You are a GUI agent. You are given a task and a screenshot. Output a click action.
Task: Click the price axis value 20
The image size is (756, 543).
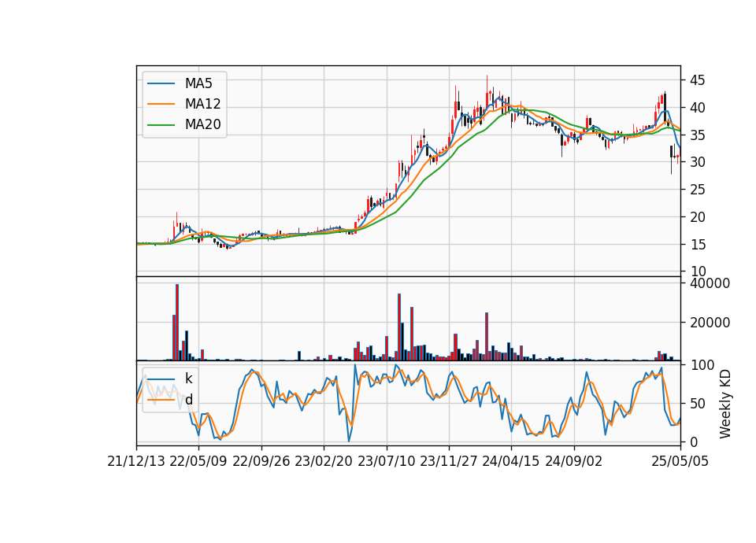click(x=697, y=217)
